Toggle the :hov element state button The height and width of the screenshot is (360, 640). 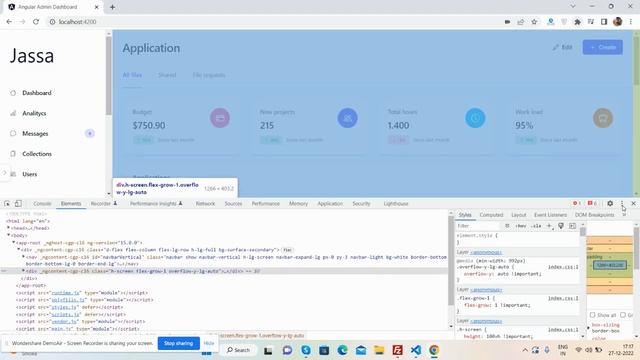(520, 226)
